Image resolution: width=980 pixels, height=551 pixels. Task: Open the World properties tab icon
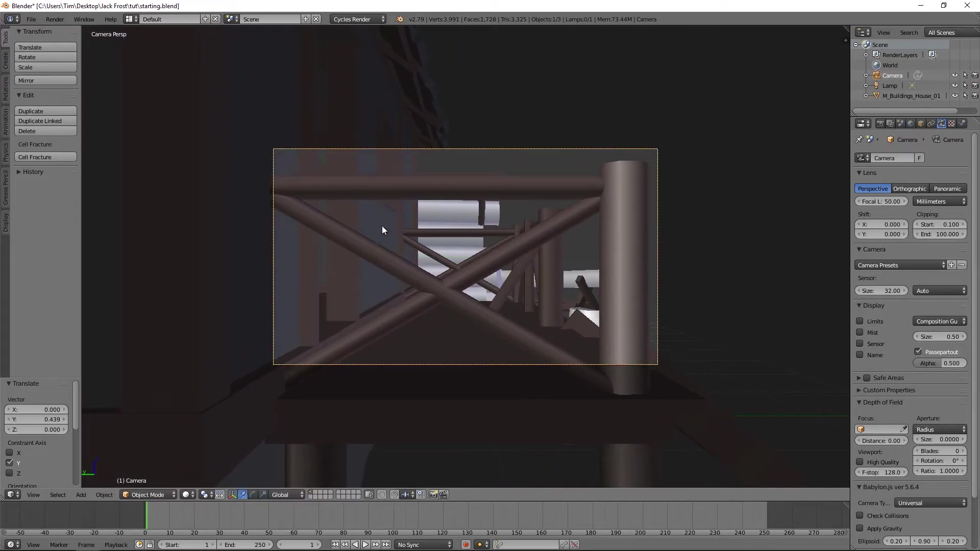pyautogui.click(x=911, y=123)
